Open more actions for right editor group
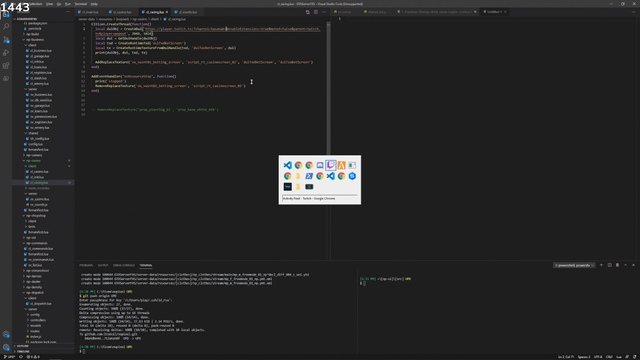Viewport: 640px width, 360px height. point(633,12)
